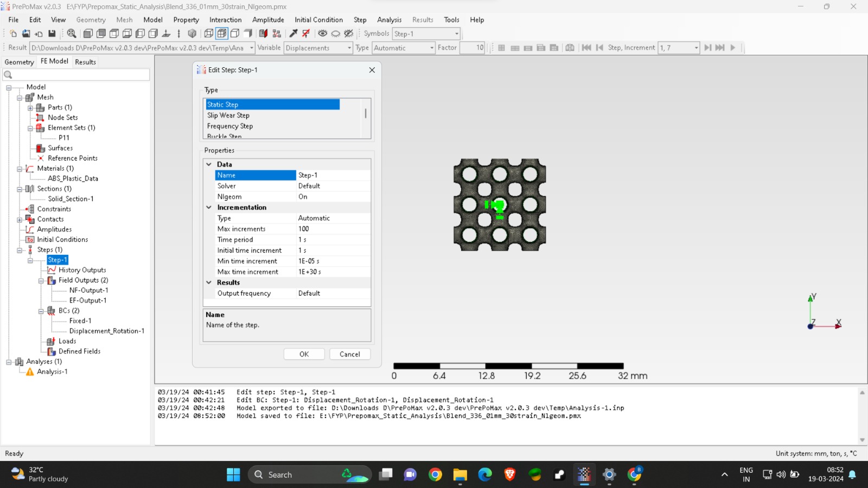Collapse the Incrementation property group

(209, 207)
